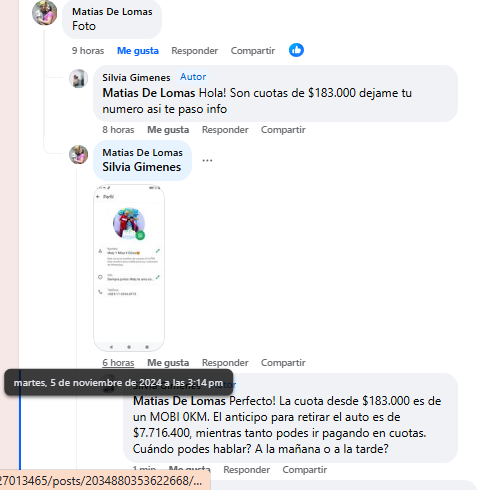Click the mentioned name Silvia Gimenes
480x490 pixels.
click(x=142, y=167)
